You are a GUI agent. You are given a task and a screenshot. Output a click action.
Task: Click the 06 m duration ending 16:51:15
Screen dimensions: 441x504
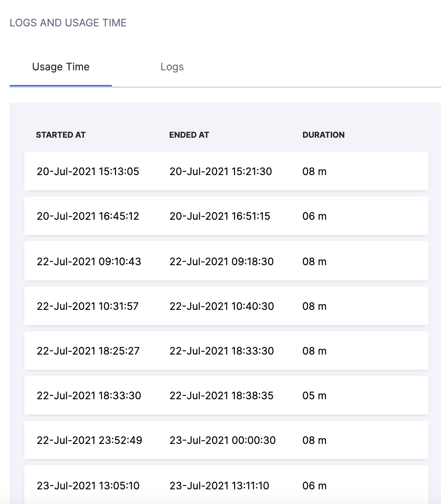[314, 216]
